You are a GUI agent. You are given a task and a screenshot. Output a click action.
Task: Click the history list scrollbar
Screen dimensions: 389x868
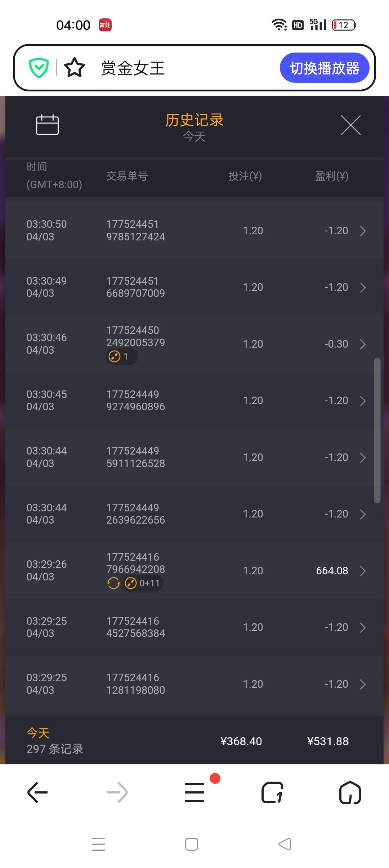click(x=377, y=430)
